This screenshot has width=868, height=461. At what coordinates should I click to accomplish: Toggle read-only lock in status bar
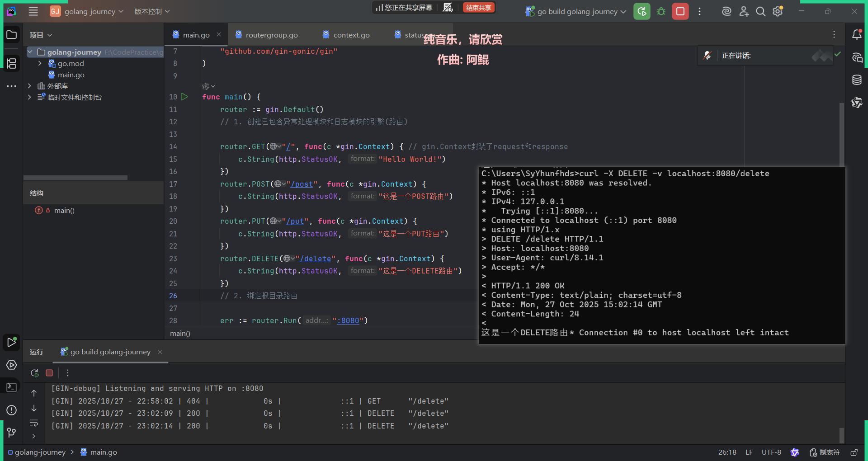pyautogui.click(x=854, y=452)
